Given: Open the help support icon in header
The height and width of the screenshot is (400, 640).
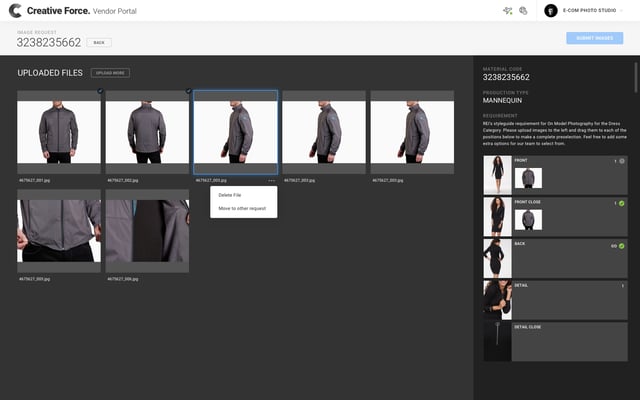Looking at the screenshot, I should [523, 10].
